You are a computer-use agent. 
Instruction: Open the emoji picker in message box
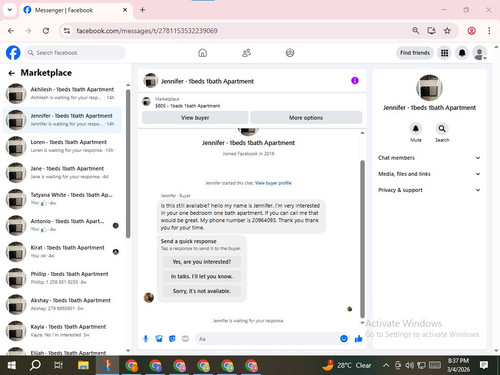(x=344, y=339)
